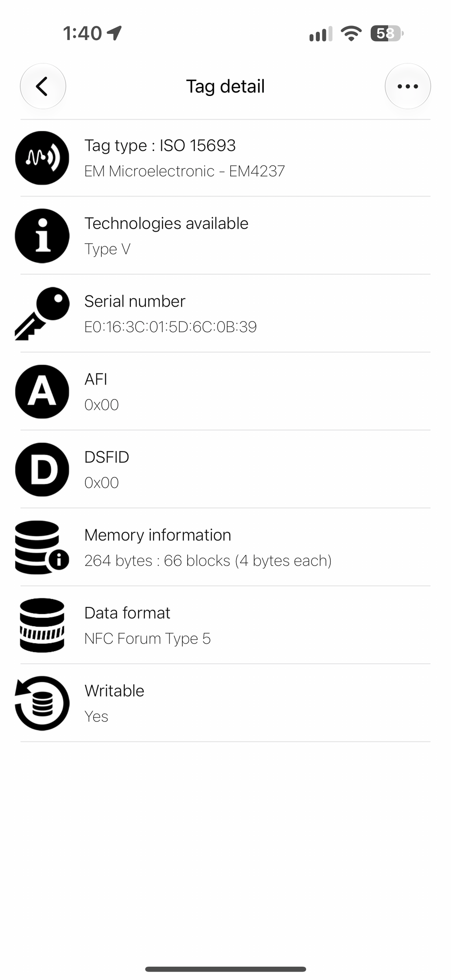Tap the Data format database icon

point(42,625)
